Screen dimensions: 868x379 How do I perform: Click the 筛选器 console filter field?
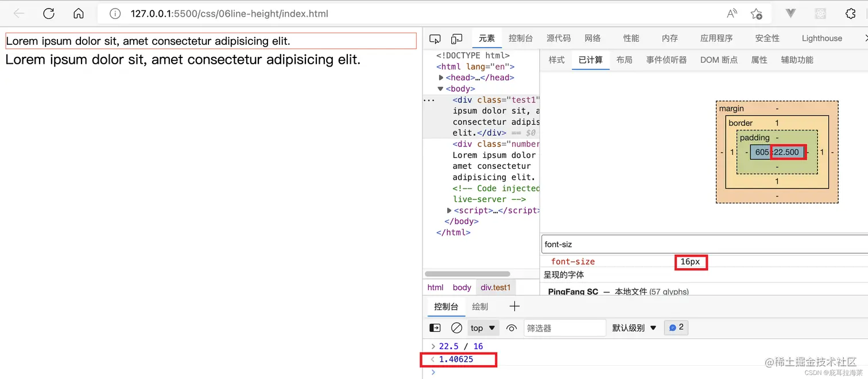(565, 328)
